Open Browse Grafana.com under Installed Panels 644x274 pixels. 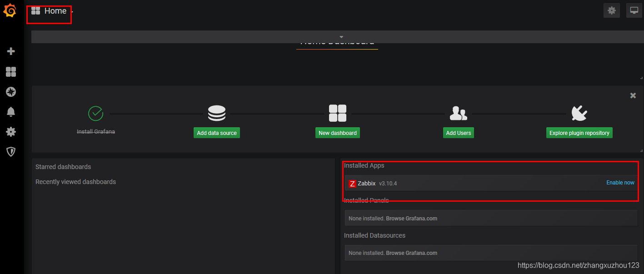tap(412, 219)
